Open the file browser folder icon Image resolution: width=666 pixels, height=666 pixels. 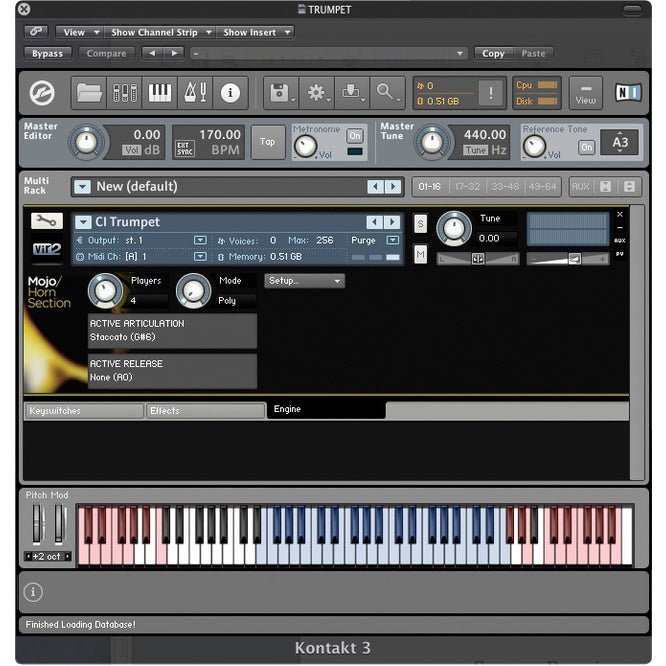[x=89, y=93]
